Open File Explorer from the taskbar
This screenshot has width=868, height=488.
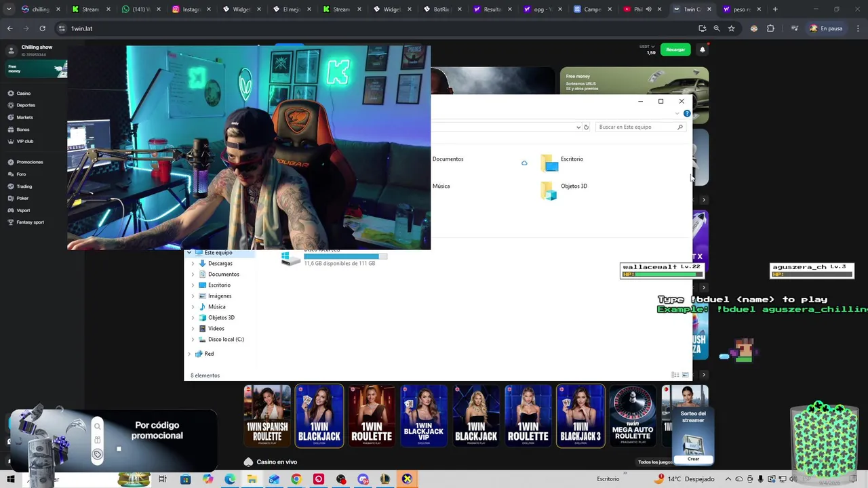pyautogui.click(x=252, y=479)
